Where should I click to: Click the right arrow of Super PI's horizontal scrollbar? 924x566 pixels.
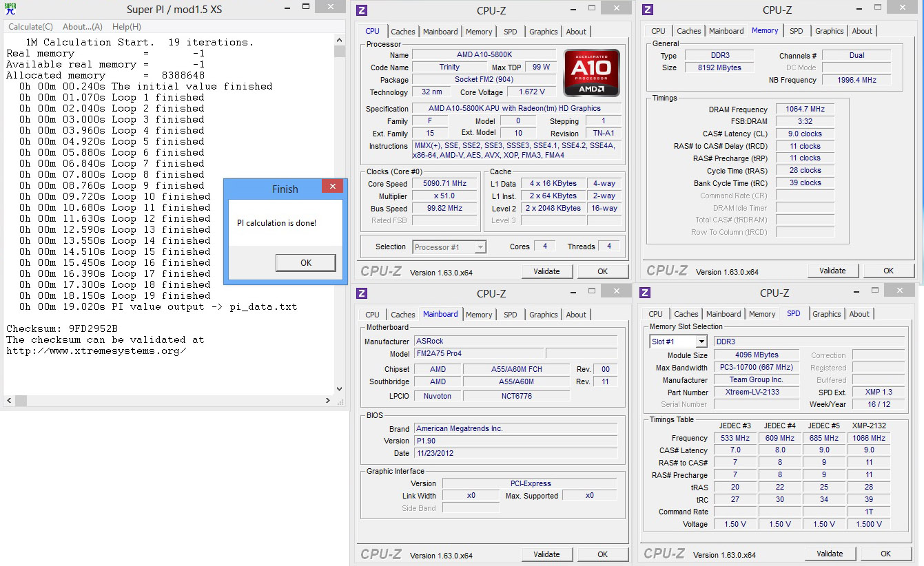tap(329, 400)
